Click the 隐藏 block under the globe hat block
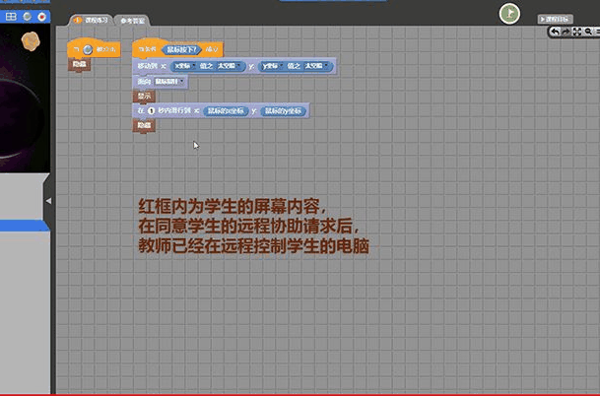The width and height of the screenshot is (600, 396). (79, 64)
